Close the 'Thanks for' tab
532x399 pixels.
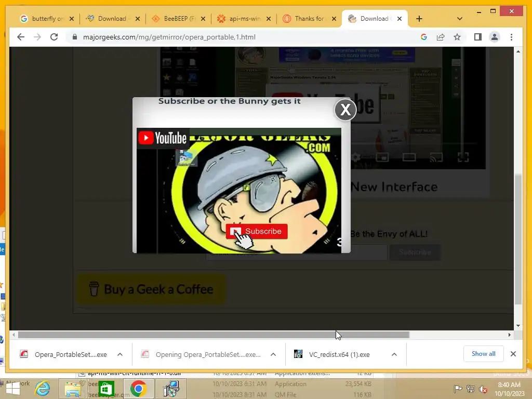(334, 19)
